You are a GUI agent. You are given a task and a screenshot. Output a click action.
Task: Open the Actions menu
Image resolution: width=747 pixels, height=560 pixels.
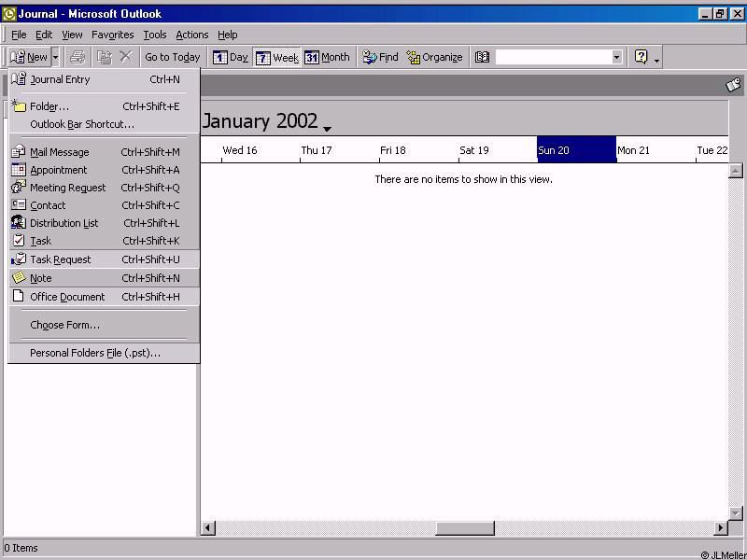192,35
